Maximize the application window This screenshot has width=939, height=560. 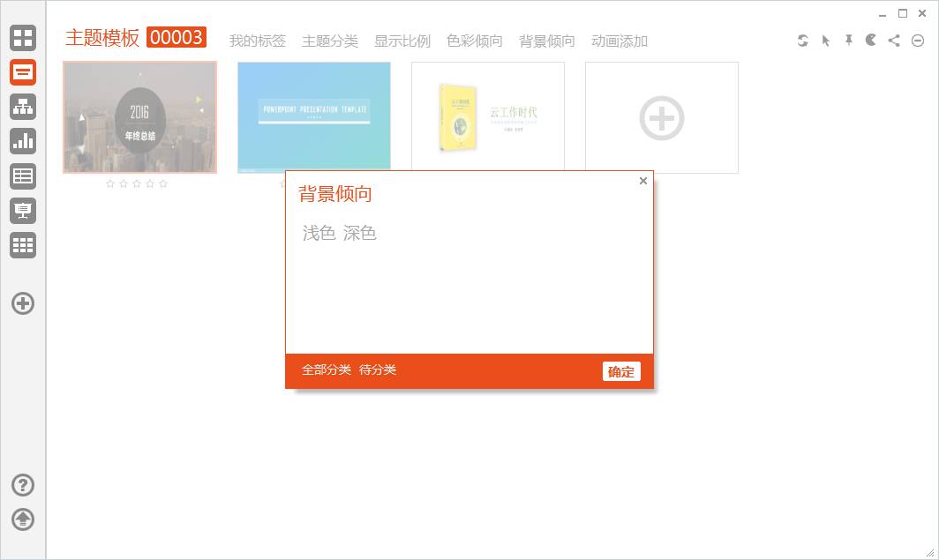(x=903, y=13)
